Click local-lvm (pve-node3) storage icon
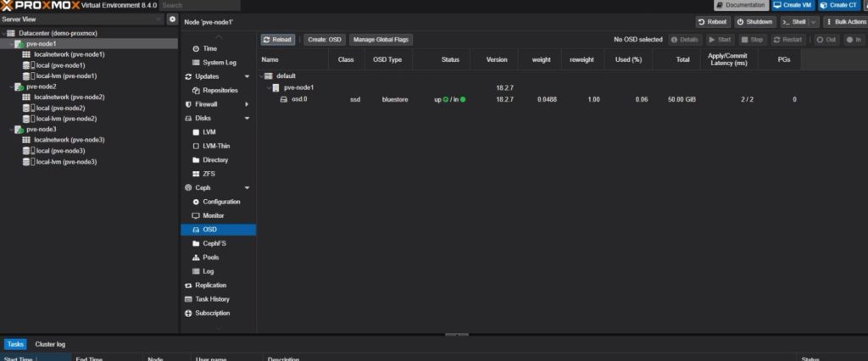Image resolution: width=868 pixels, height=361 pixels. tap(28, 162)
